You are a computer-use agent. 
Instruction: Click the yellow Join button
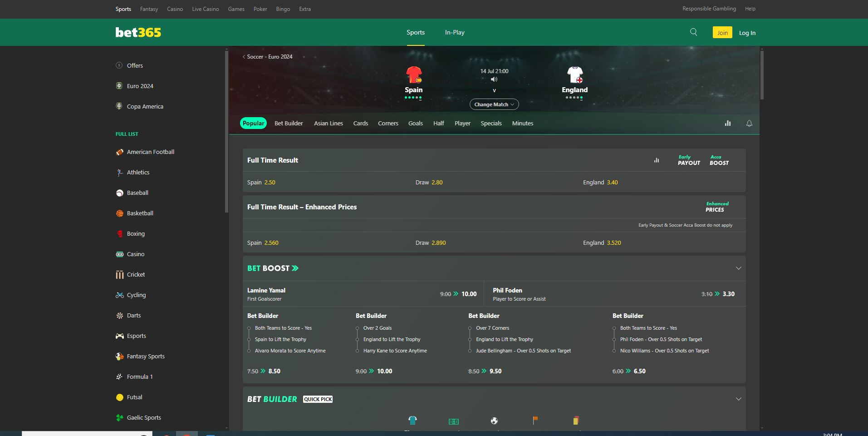pyautogui.click(x=722, y=33)
